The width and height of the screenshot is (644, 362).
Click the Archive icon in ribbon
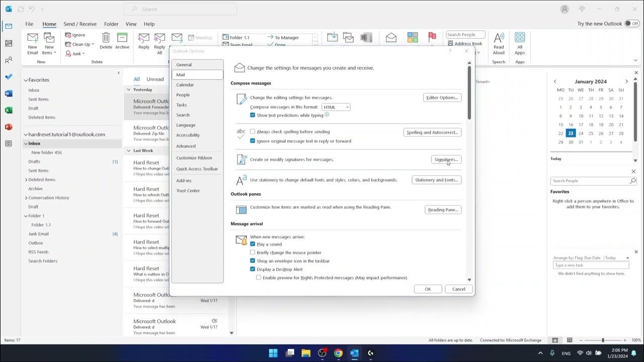(122, 41)
